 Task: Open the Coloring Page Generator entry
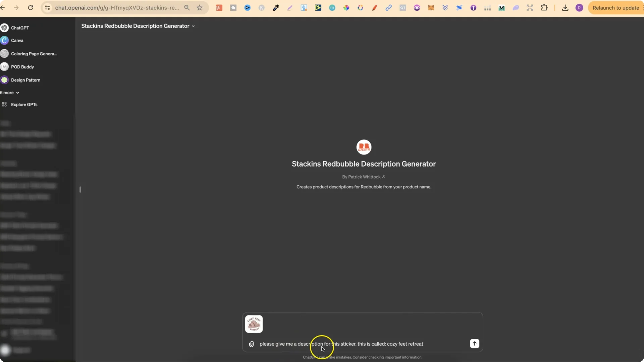click(x=34, y=54)
